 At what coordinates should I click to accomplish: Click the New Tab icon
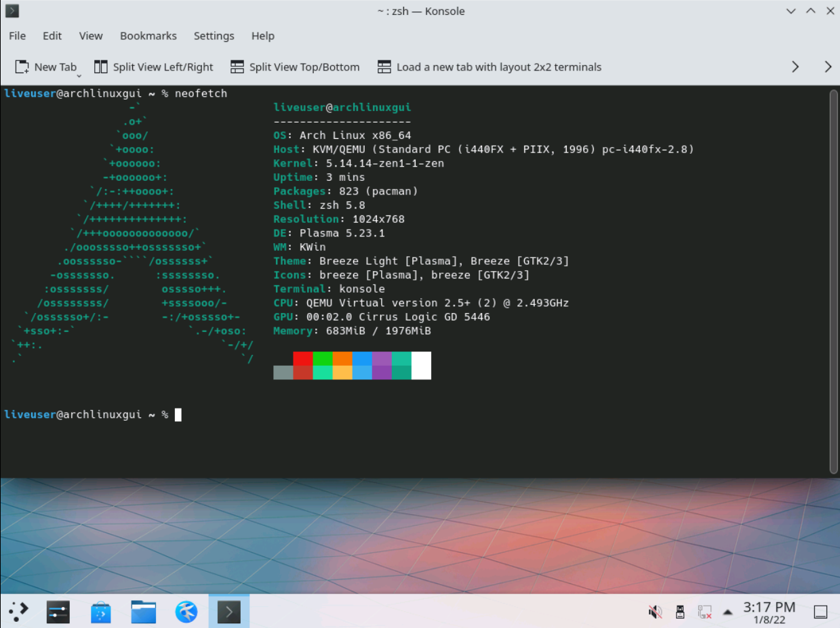pos(22,67)
